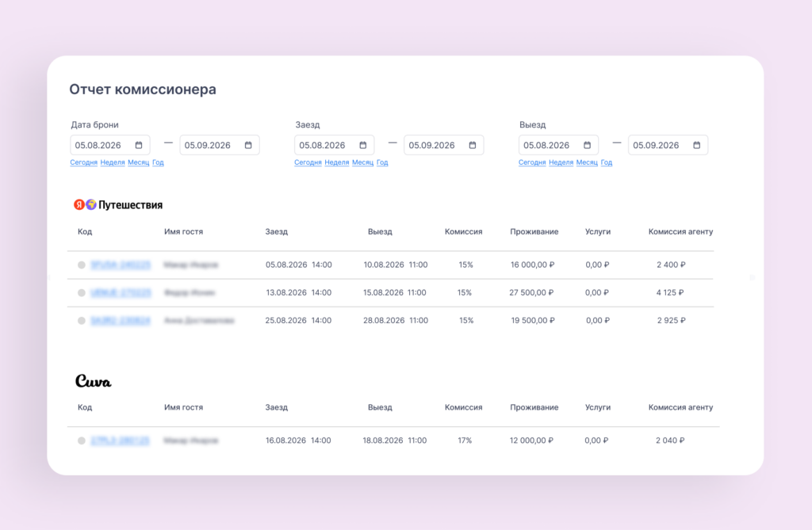Select the status circle in the 19 500,00 ₽ row
The height and width of the screenshot is (530, 812).
[x=82, y=321]
